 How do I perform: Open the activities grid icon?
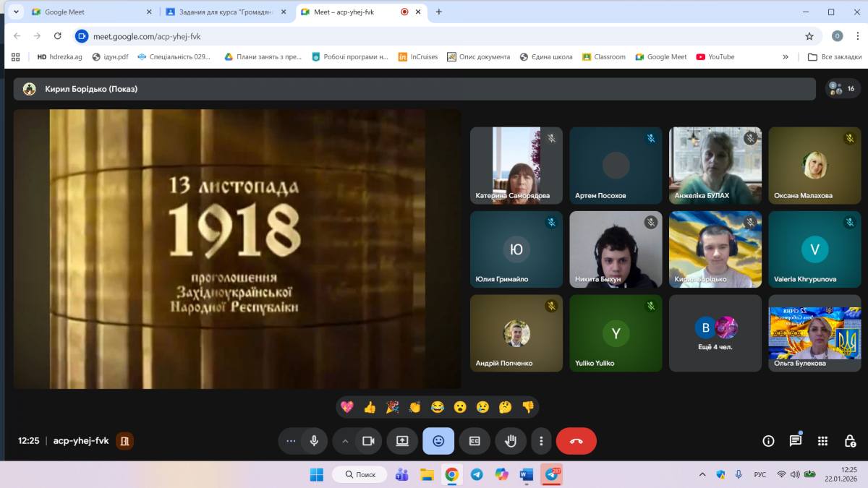click(822, 441)
